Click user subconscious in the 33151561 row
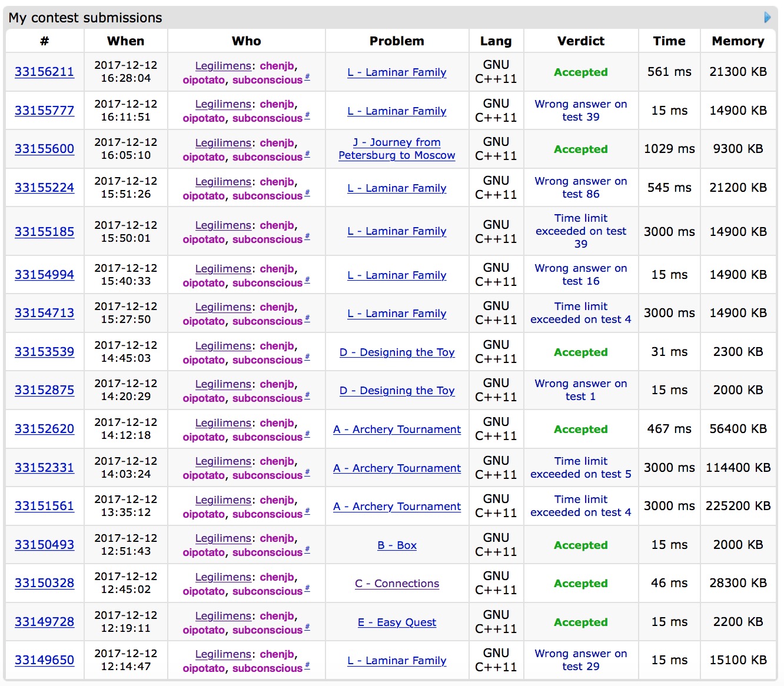 267,514
